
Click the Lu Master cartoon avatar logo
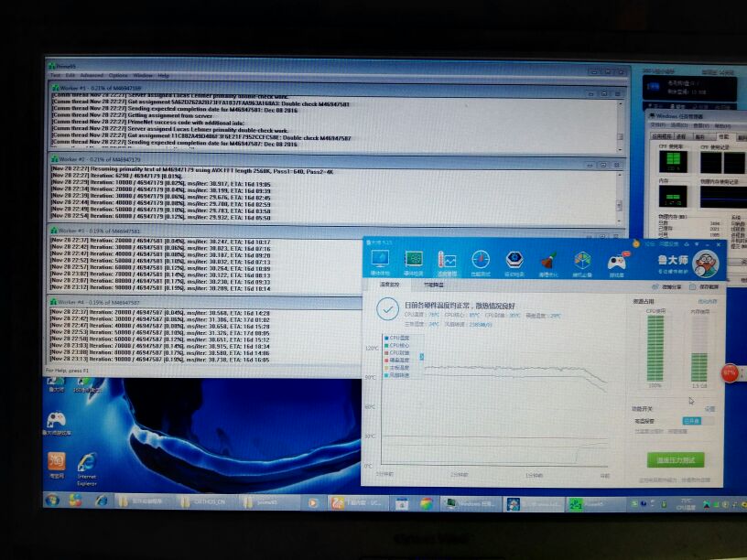[x=705, y=264]
